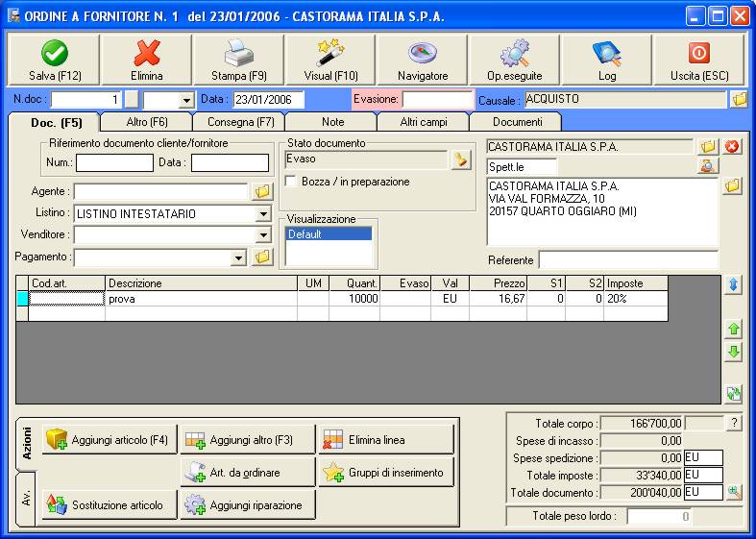Move the line down with the green down arrow

pyautogui.click(x=733, y=353)
